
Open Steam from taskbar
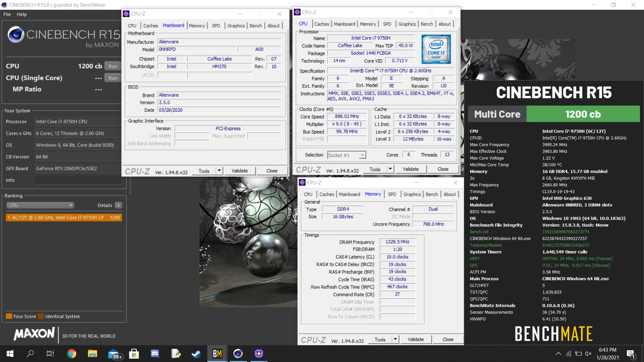point(196,354)
